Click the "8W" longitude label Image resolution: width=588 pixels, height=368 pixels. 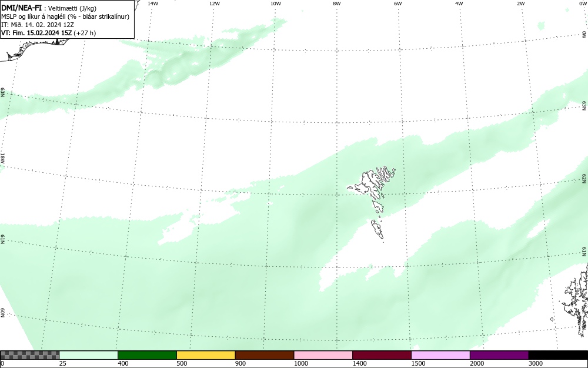[337, 4]
